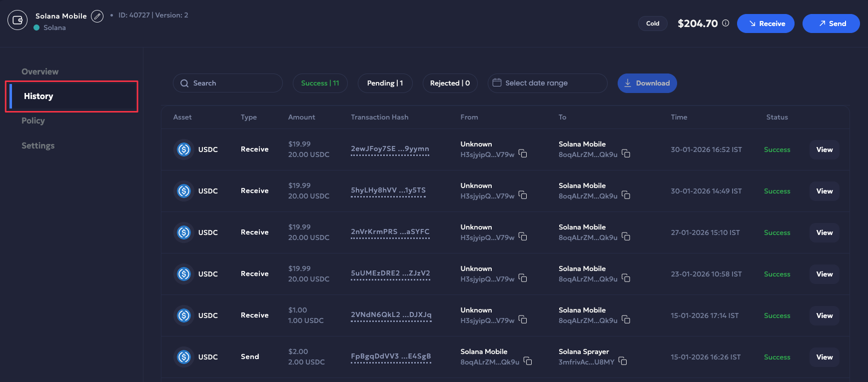Open the Overview section

(40, 71)
